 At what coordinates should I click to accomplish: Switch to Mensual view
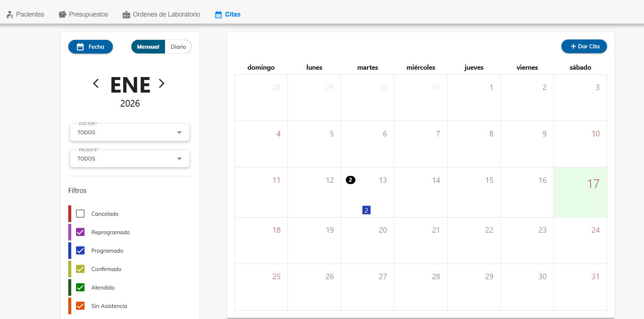pos(148,47)
